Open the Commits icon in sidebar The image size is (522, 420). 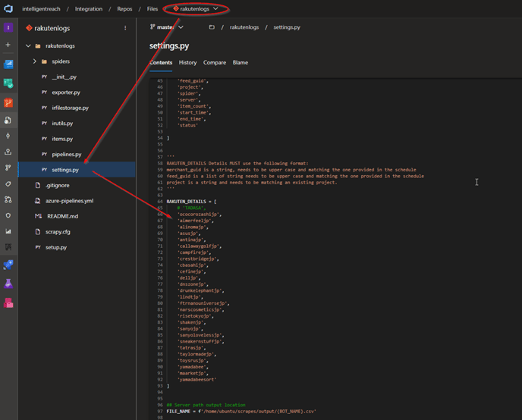(x=8, y=136)
